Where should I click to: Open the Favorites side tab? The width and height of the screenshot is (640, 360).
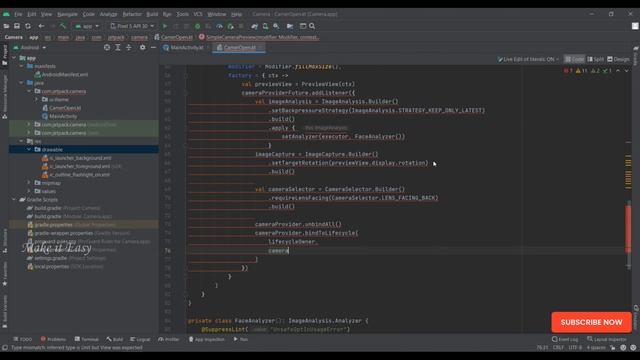tap(4, 273)
